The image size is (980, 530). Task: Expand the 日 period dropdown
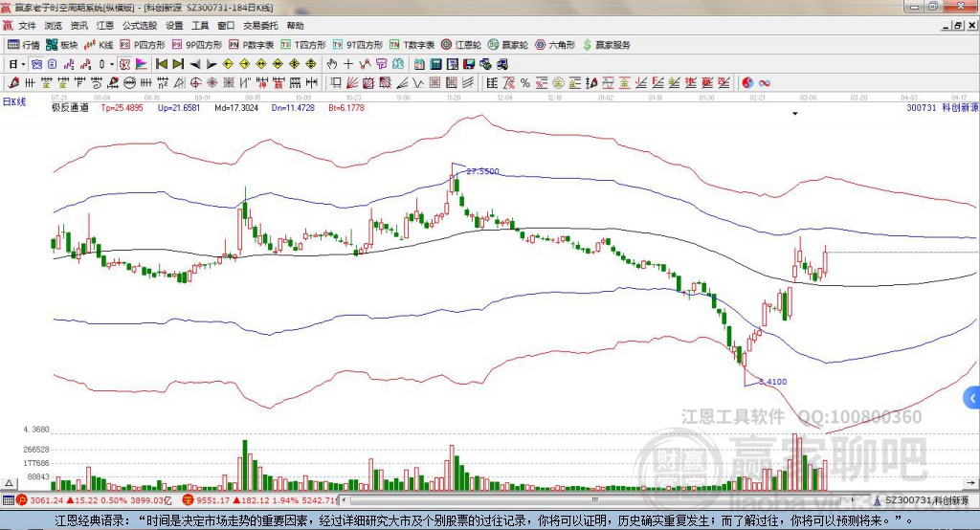23,64
